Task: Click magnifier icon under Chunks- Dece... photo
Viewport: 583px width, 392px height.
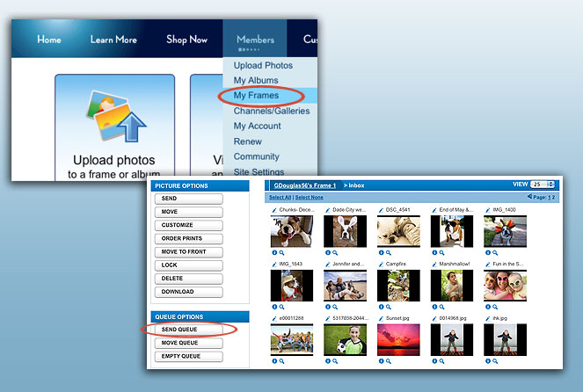Action: tap(282, 253)
